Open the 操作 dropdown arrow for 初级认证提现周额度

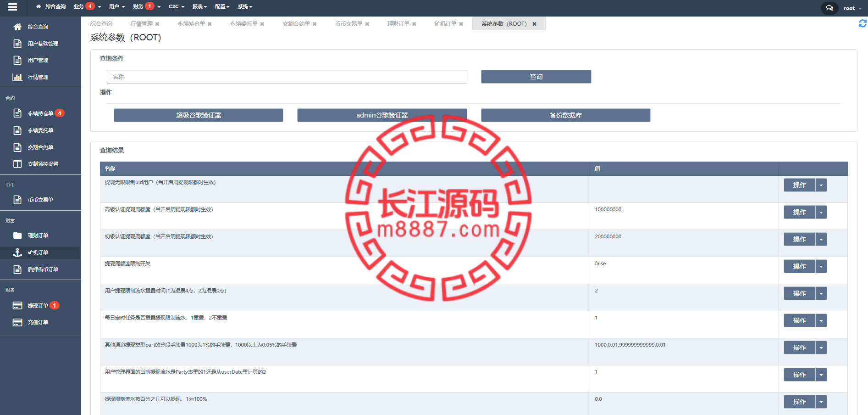tap(821, 240)
